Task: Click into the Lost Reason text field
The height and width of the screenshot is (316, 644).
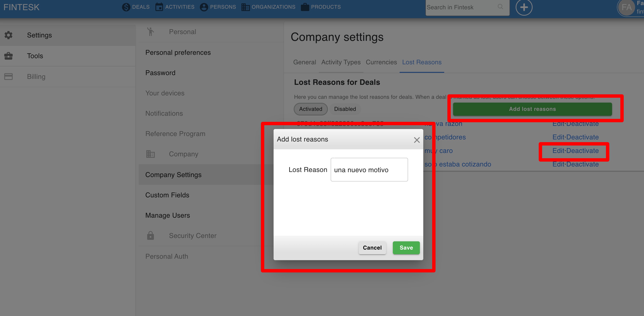Action: (x=369, y=170)
